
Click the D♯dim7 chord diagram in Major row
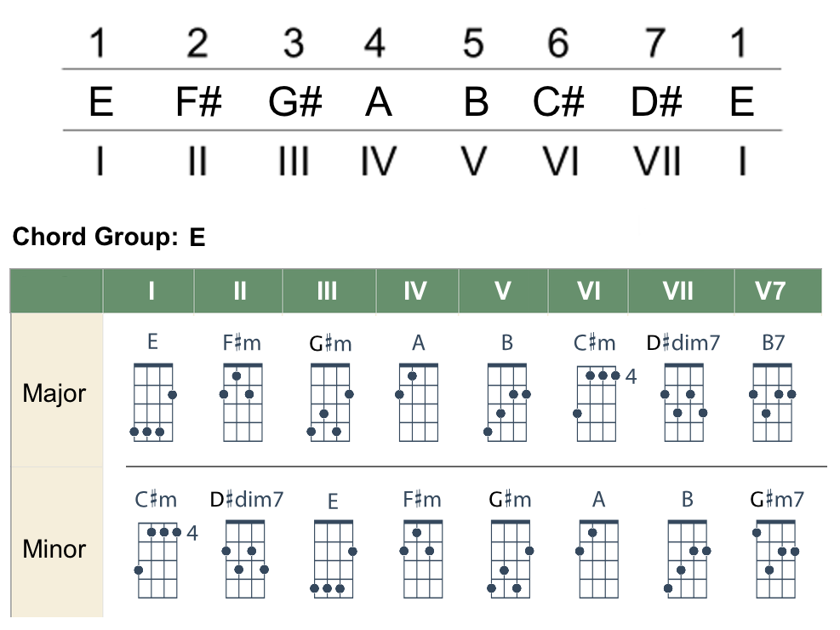pyautogui.click(x=684, y=402)
